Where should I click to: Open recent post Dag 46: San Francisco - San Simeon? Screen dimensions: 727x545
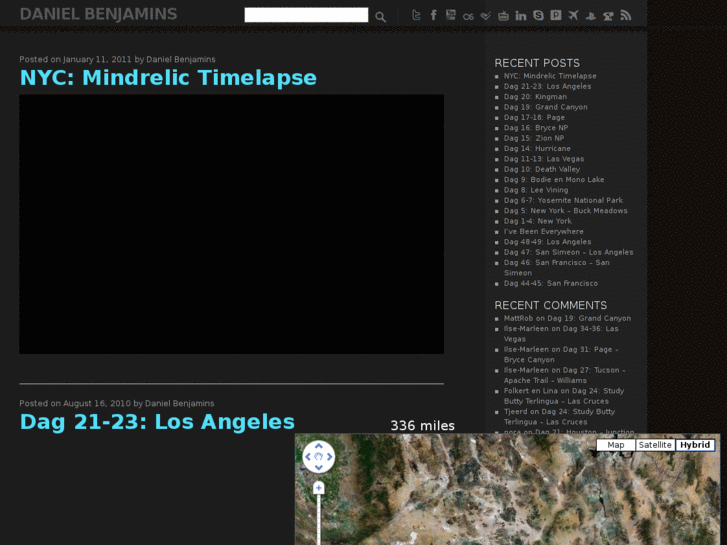[x=556, y=268]
